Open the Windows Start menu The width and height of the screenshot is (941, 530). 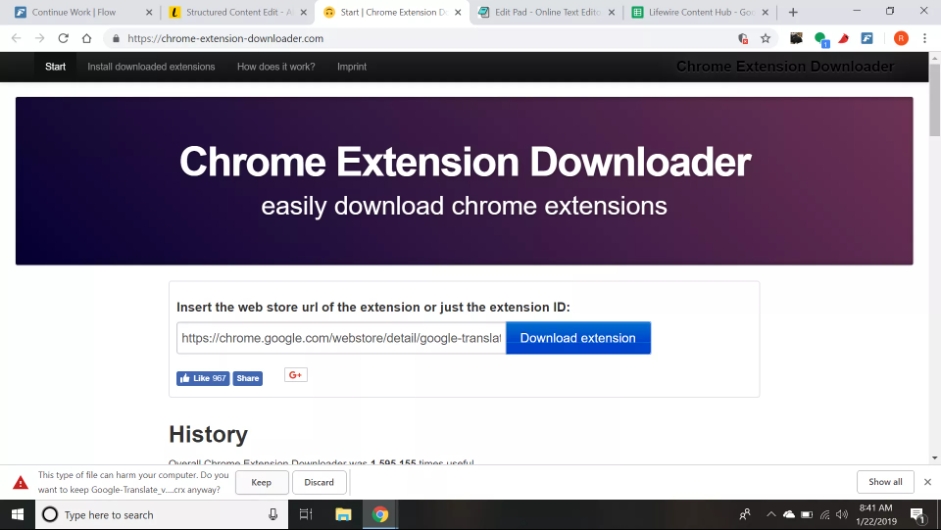pyautogui.click(x=17, y=514)
